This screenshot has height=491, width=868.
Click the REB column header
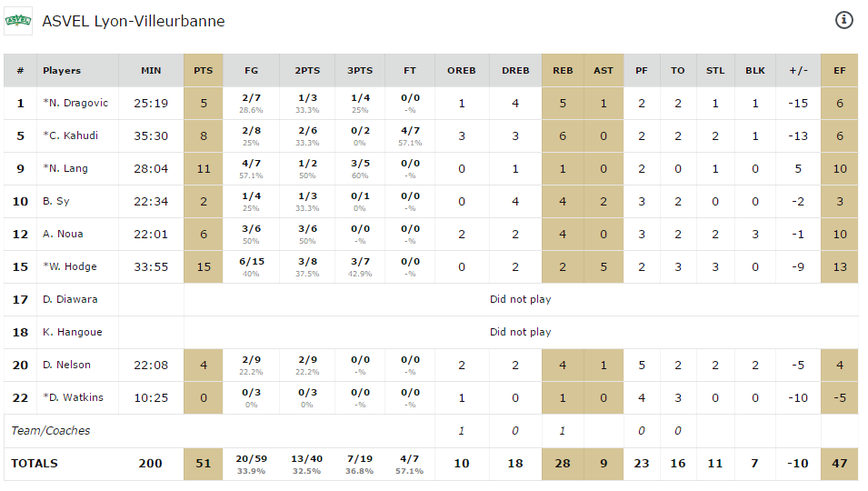[563, 71]
